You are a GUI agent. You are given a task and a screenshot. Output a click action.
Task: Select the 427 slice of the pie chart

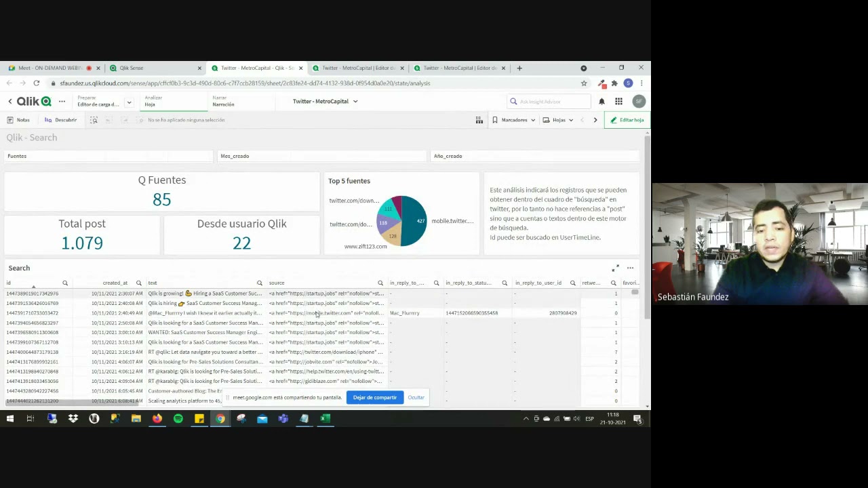tap(416, 221)
